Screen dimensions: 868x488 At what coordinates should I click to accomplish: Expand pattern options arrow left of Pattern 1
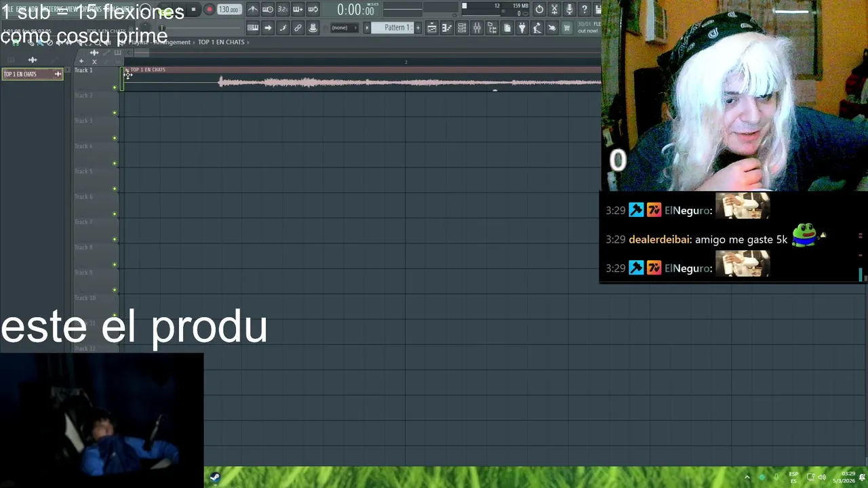coord(367,28)
